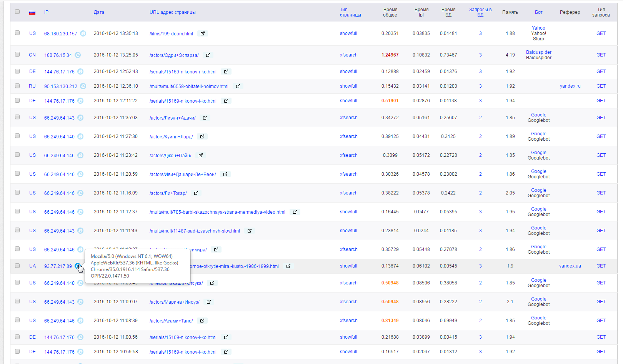Select checkbox of 12:52:43 row
The width and height of the screenshot is (623, 364).
(17, 71)
